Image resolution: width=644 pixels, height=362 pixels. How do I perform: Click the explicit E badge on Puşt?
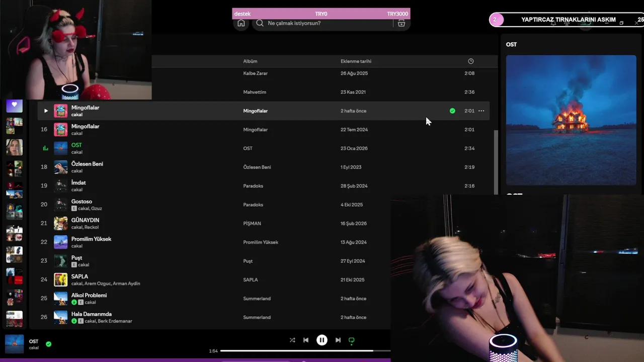(x=74, y=265)
